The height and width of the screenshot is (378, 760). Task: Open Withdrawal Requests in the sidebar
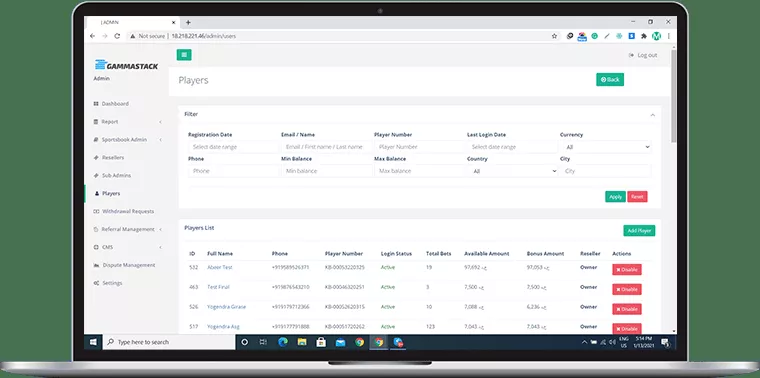coord(124,211)
